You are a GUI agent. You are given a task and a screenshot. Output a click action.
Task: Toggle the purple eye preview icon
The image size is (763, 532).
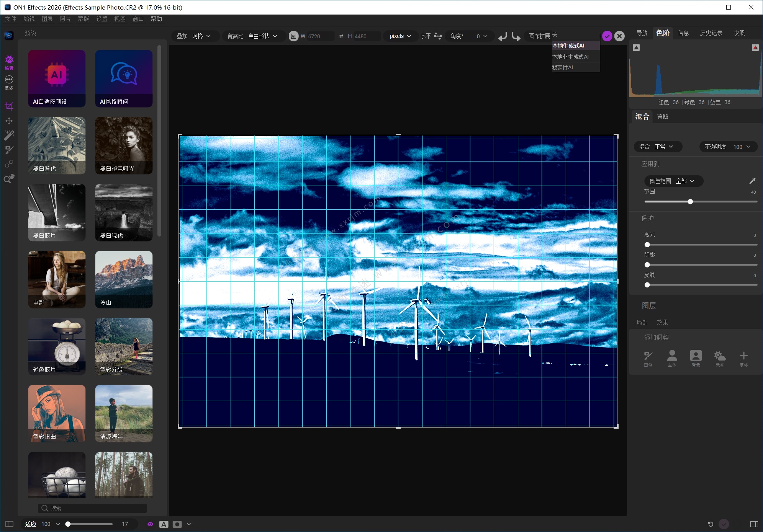click(150, 524)
